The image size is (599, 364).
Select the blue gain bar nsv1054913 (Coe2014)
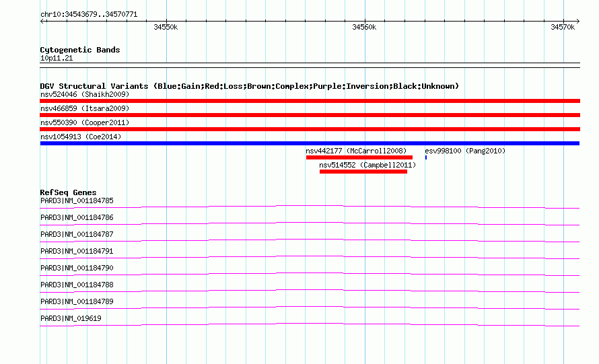coord(310,143)
